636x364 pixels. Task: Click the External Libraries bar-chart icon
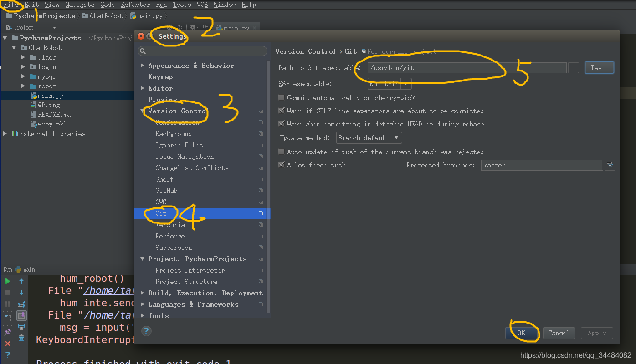(15, 134)
